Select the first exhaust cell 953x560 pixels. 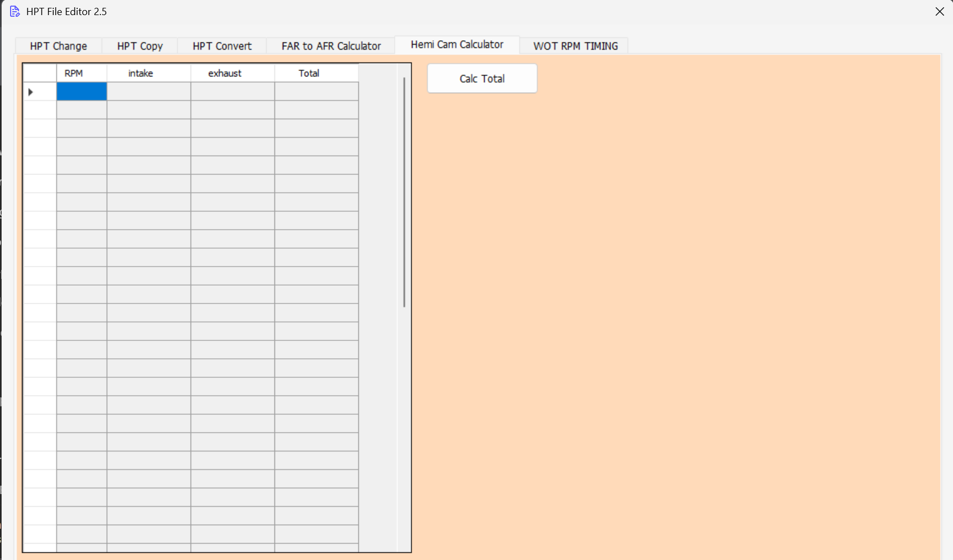[232, 91]
